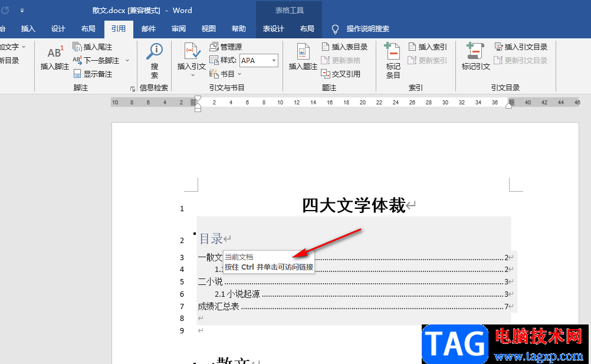591x364 pixels.
Task: Switch to the View (视图) tab
Action: click(x=208, y=29)
